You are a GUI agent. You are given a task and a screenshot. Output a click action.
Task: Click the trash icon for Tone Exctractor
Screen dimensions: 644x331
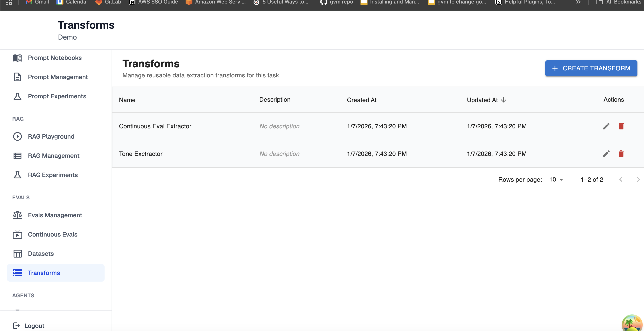(x=621, y=154)
